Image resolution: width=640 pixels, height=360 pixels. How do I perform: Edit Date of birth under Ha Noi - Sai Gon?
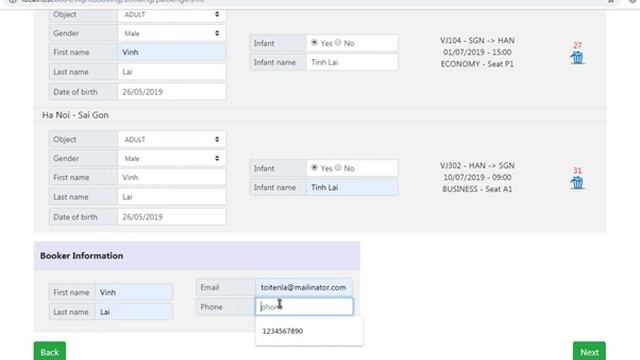click(x=171, y=217)
